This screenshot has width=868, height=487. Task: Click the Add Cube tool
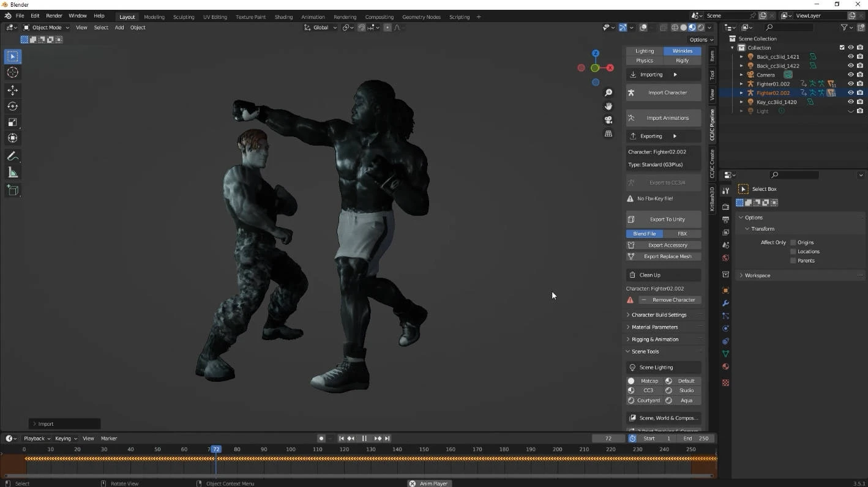[13, 190]
